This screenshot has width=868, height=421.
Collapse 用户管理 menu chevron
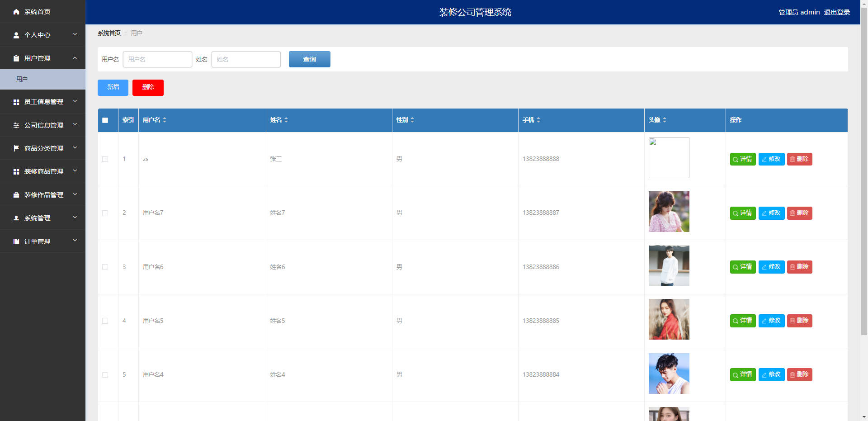point(75,58)
